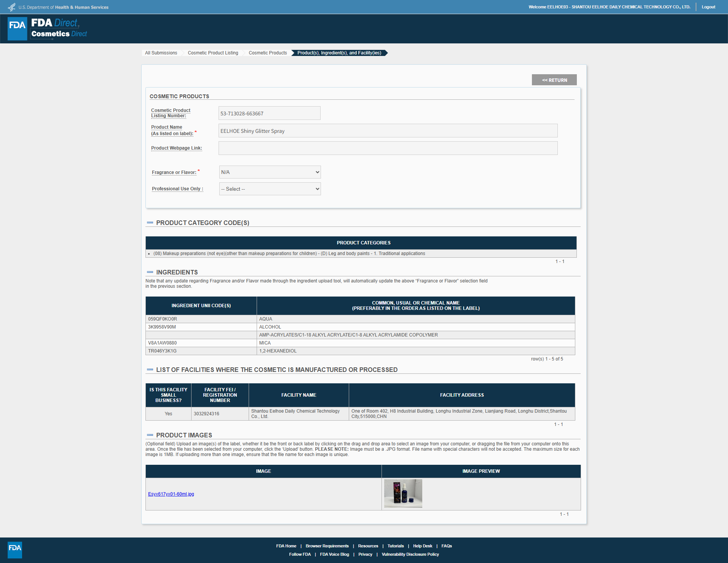This screenshot has width=728, height=563.
Task: Click the Fragrance or Flavor label
Action: coord(174,172)
